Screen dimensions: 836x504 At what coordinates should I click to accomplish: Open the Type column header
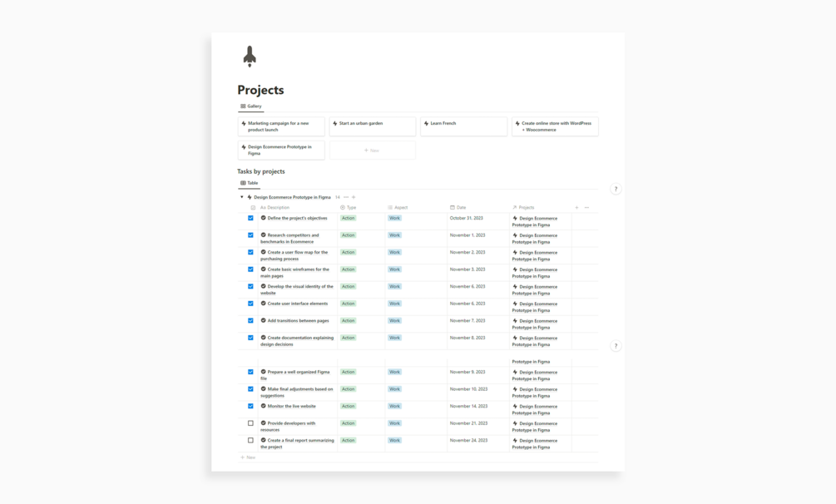349,207
